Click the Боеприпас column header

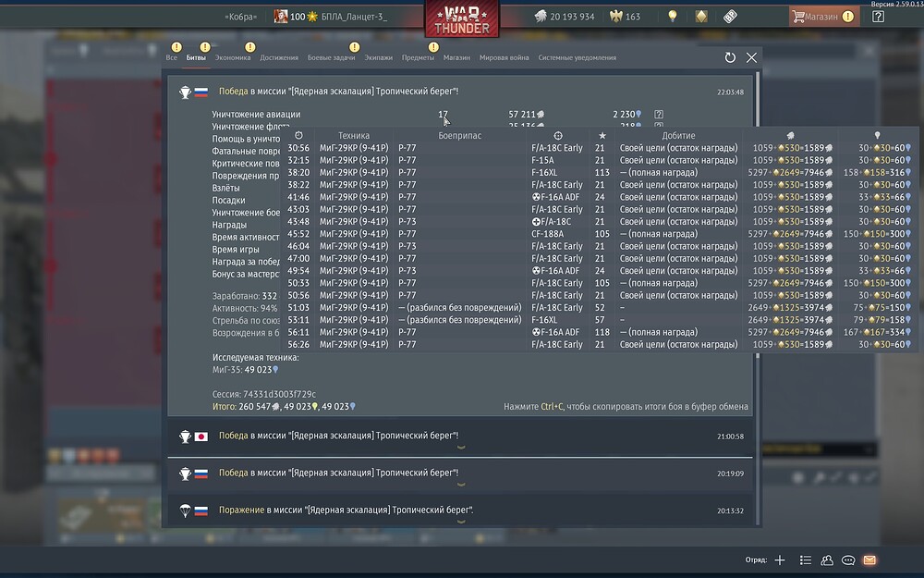coord(459,136)
